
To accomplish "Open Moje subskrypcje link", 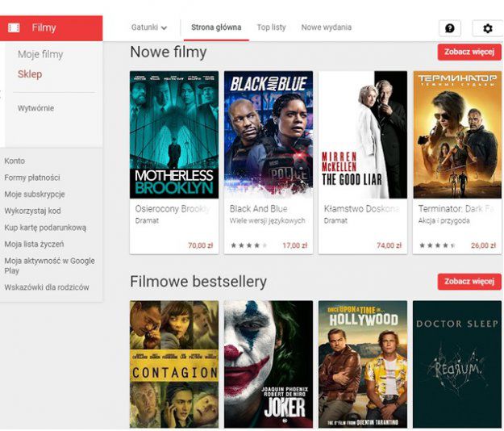I will point(35,195).
